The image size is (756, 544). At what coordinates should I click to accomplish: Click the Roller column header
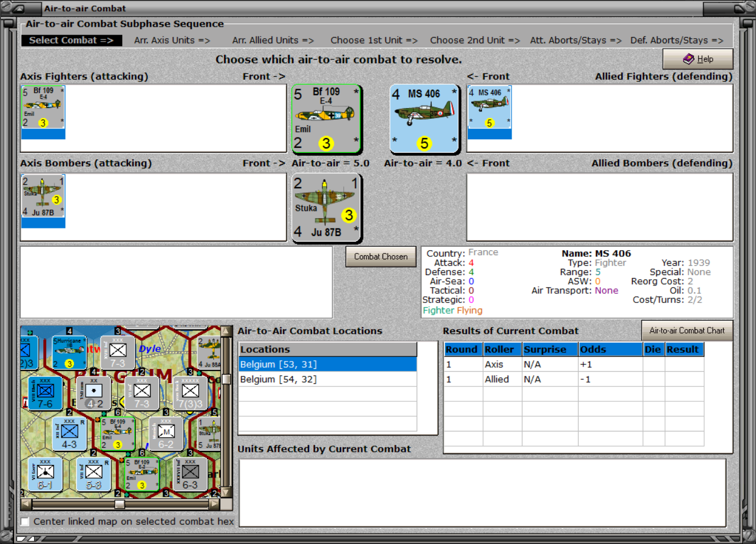(502, 350)
